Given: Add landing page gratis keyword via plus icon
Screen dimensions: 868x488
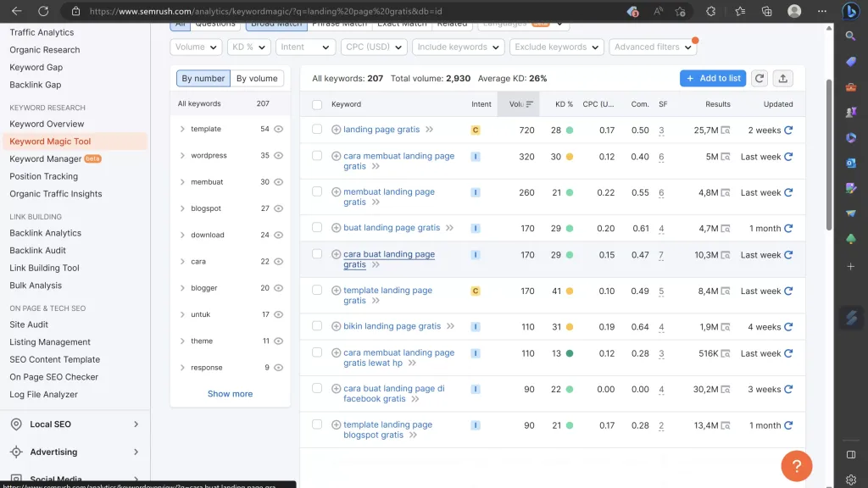Looking at the screenshot, I should (x=336, y=130).
